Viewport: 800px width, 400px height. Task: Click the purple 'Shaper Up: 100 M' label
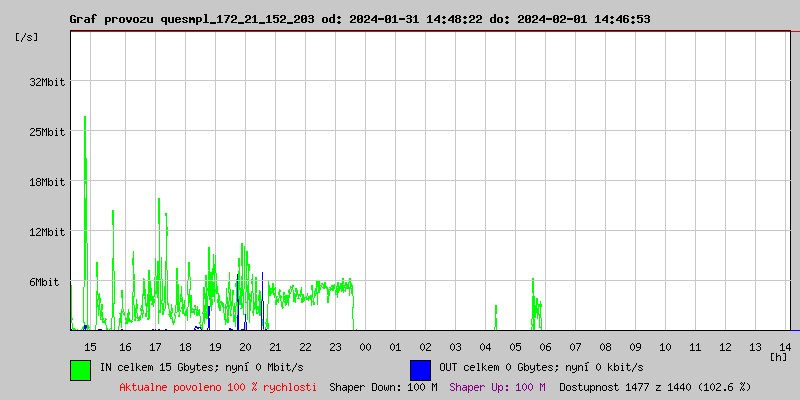pos(498,386)
